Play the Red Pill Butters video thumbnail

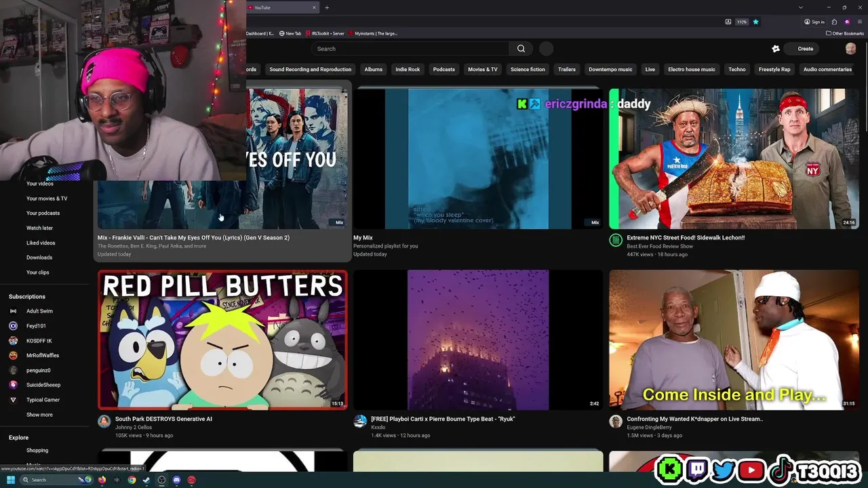(x=222, y=340)
